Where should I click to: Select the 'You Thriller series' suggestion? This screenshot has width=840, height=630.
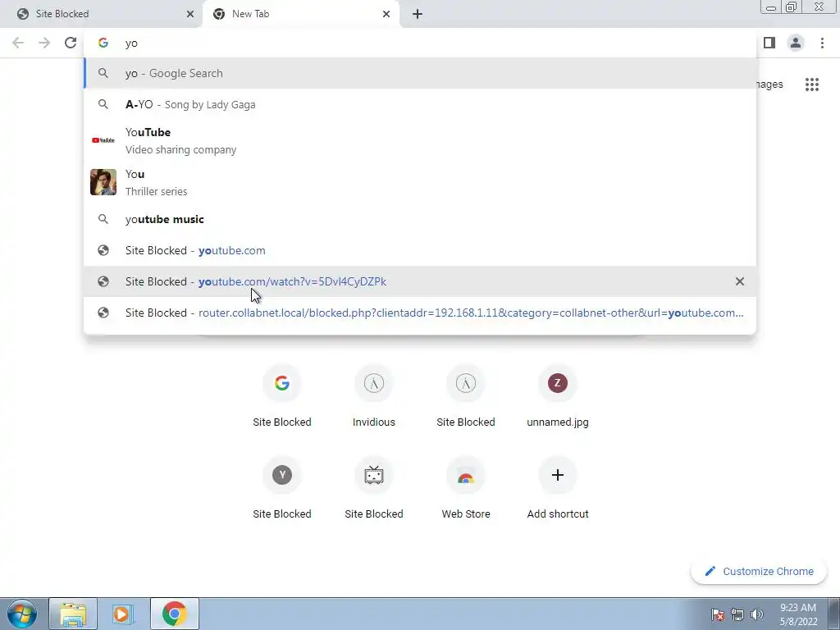click(x=420, y=182)
